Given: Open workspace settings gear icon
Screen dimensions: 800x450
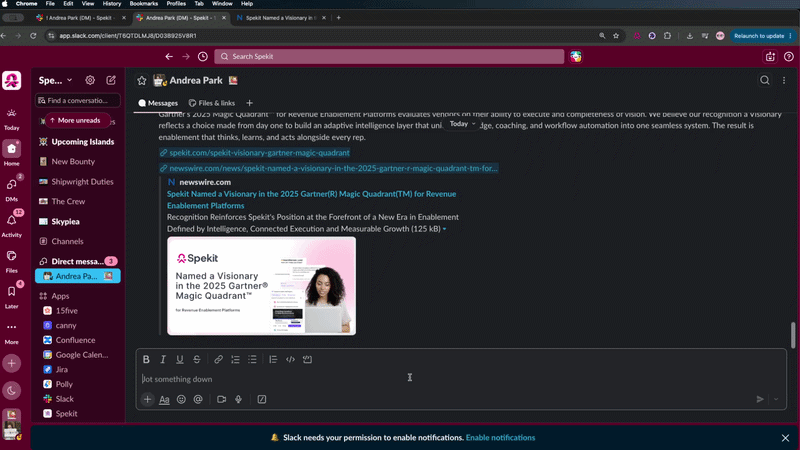Looking at the screenshot, I should 90,80.
